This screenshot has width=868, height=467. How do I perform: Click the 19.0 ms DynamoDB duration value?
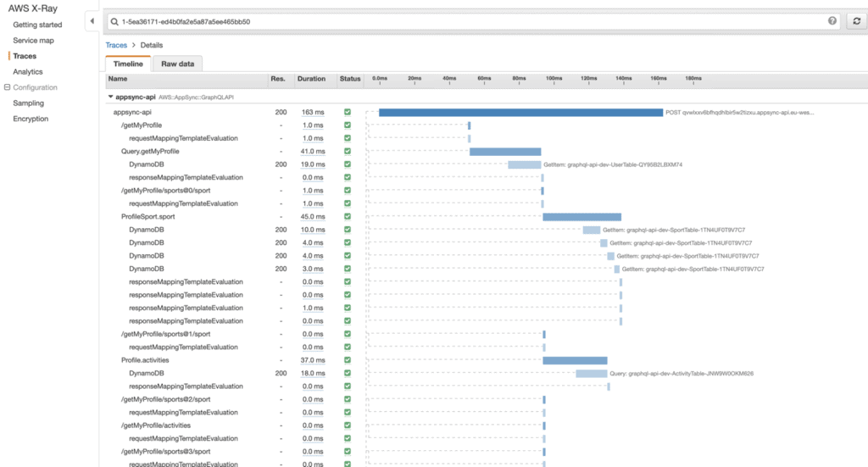click(313, 164)
